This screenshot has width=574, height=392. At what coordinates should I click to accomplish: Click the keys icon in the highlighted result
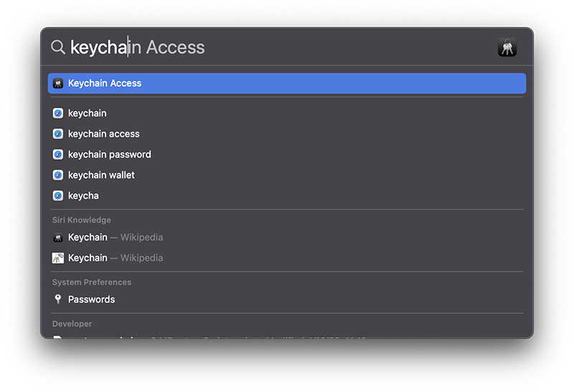click(x=58, y=83)
